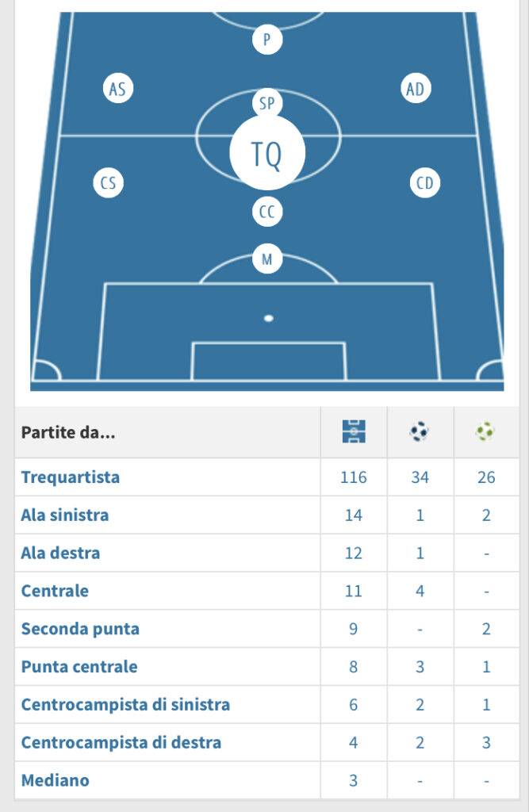Select the Punta centrale link

click(x=79, y=667)
